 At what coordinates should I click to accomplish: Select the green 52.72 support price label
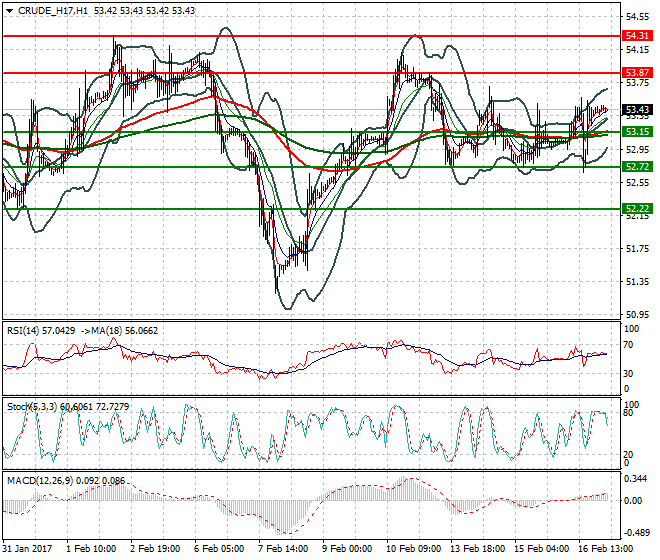[x=637, y=166]
